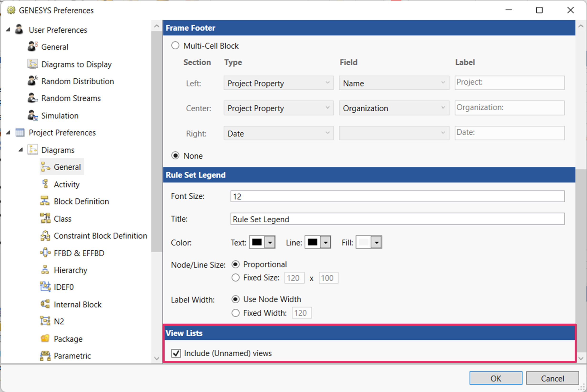Select the Hierarchy diagram entry
The height and width of the screenshot is (392, 587).
(x=70, y=270)
